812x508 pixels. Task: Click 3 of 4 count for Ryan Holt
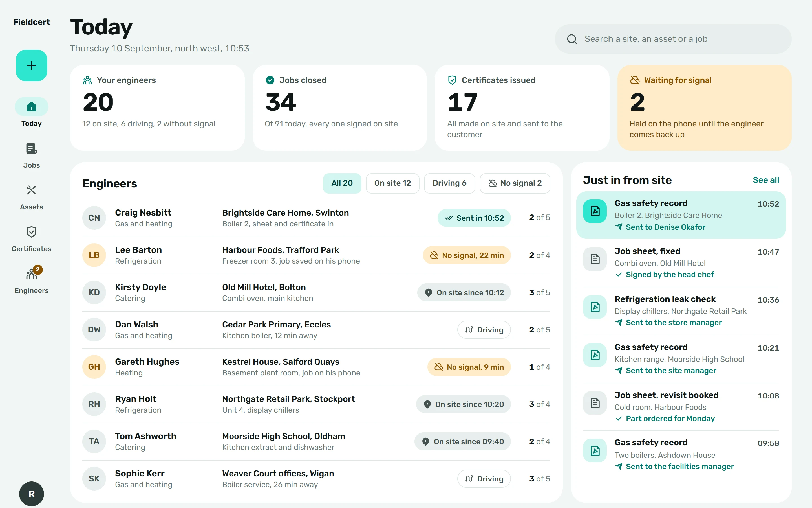[x=540, y=404]
